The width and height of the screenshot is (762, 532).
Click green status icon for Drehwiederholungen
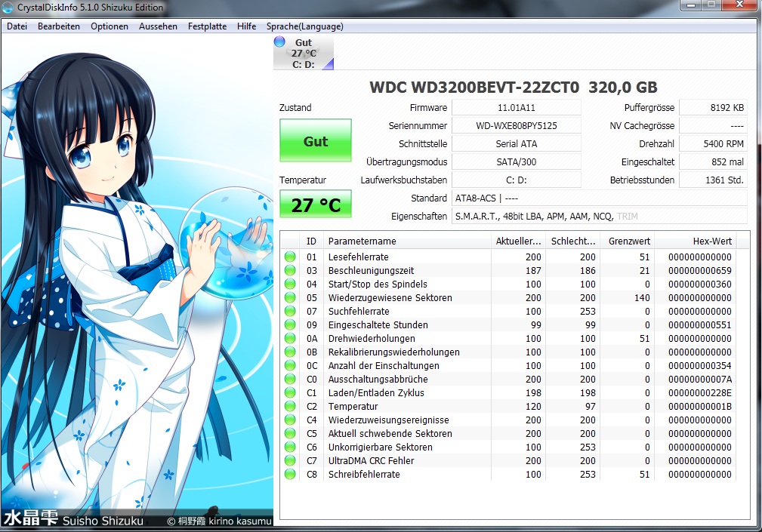point(290,338)
